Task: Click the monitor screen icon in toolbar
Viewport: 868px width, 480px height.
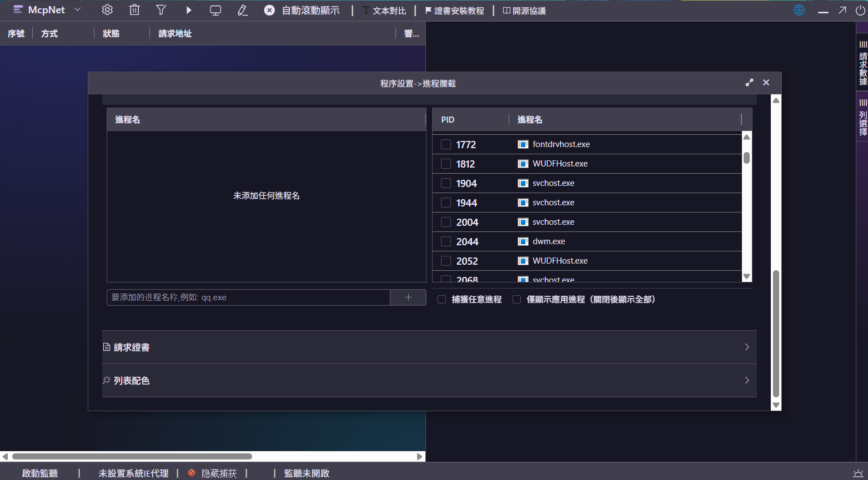Action: [215, 10]
